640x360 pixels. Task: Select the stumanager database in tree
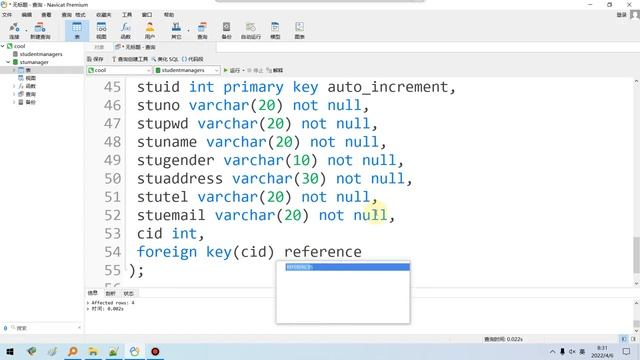point(34,62)
